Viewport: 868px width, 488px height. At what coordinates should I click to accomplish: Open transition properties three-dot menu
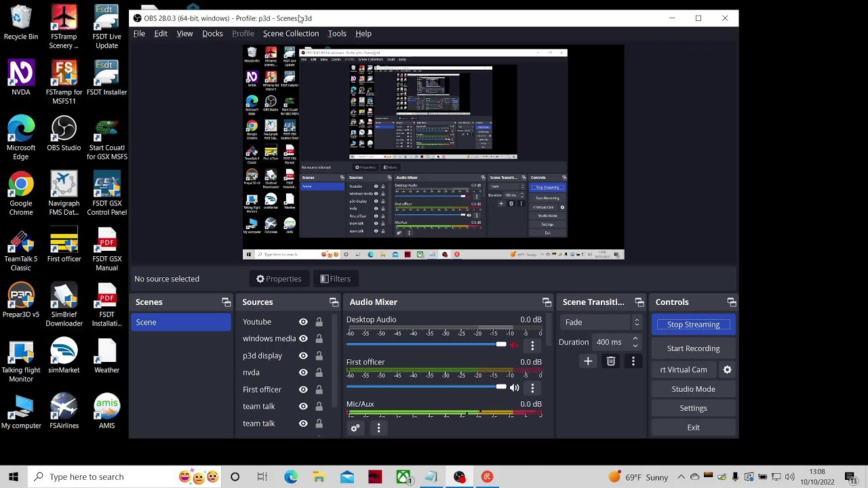point(633,362)
